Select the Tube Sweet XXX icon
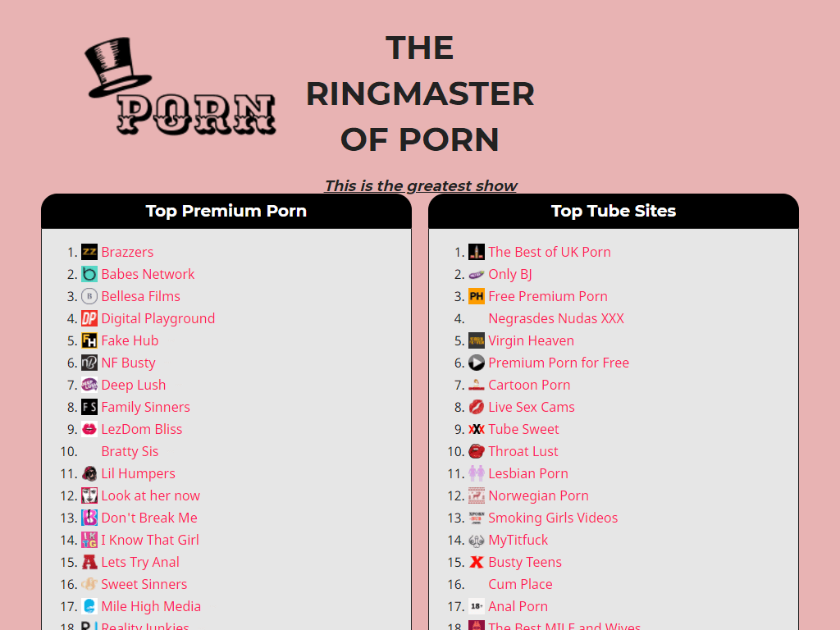 [477, 429]
